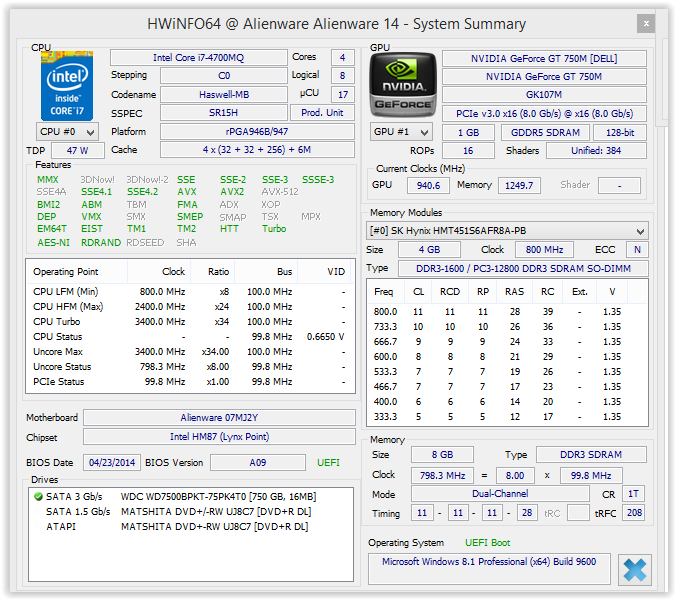Viewport: 676px width, 600px height.
Task: Click the Chipset field Intel HM87
Action: pos(219,437)
